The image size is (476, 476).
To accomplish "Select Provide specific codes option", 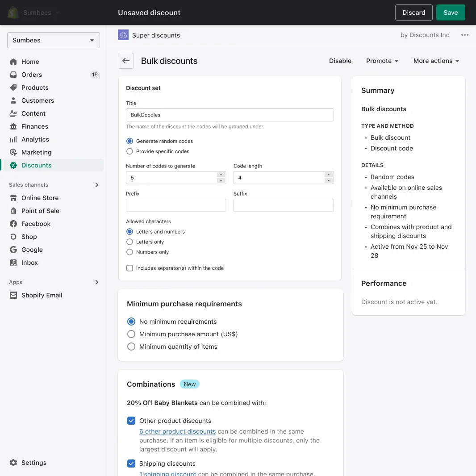I will [x=129, y=151].
